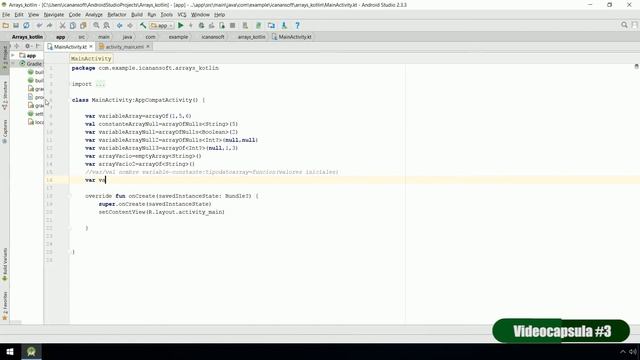Click the Stop square icon

click(232, 25)
